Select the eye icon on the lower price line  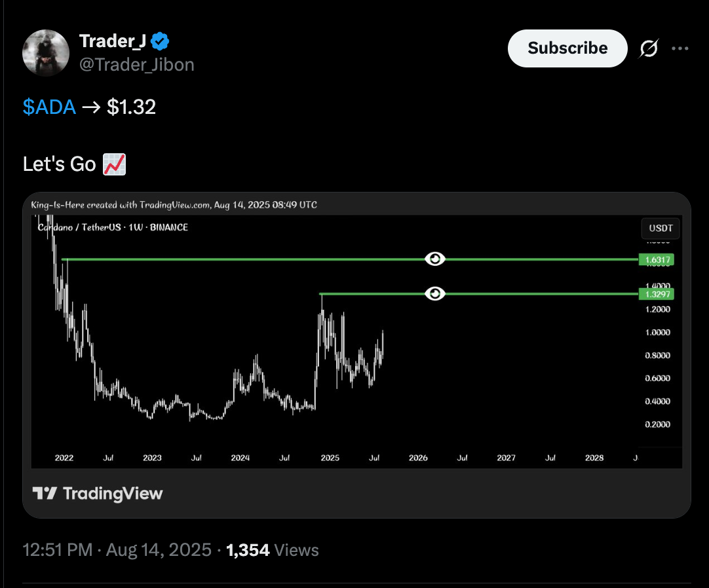tap(434, 293)
